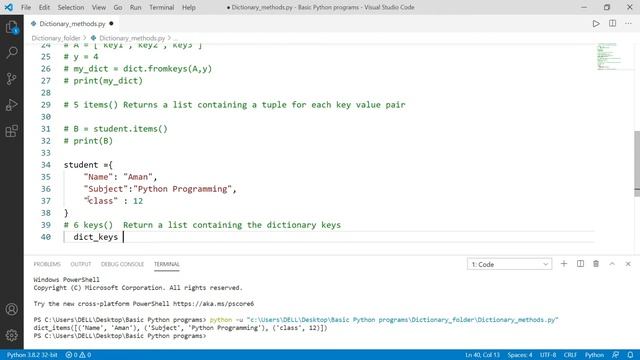Open the File menu
The width and height of the screenshot is (640, 360).
pyautogui.click(x=26, y=7)
